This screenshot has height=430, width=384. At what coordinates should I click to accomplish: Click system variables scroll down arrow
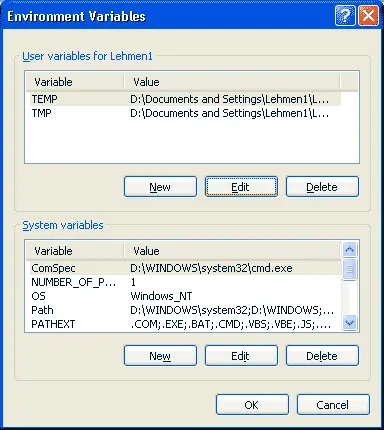tap(349, 323)
